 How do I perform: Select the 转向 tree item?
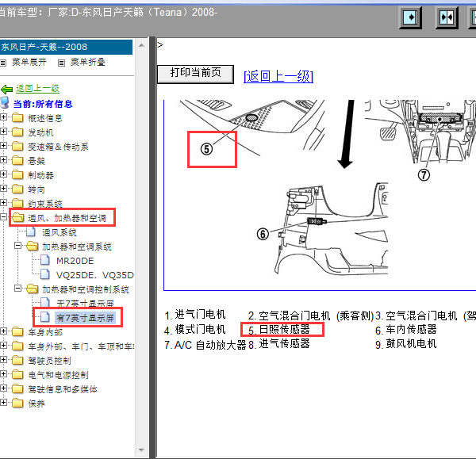[x=36, y=189]
